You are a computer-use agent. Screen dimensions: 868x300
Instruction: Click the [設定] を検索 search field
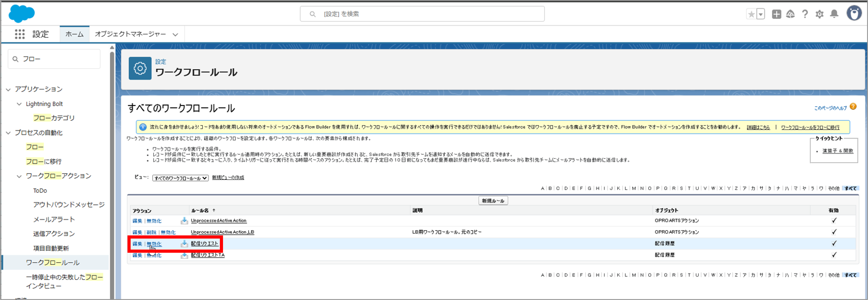[x=422, y=14]
